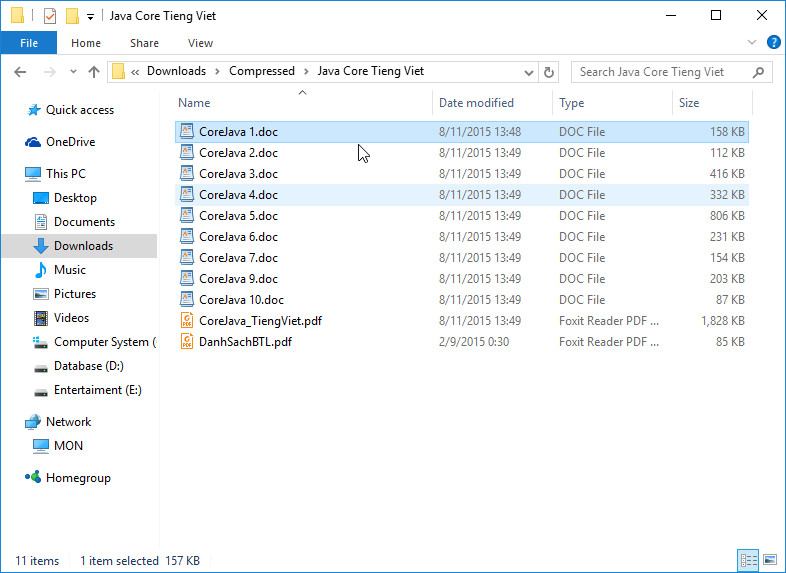The width and height of the screenshot is (786, 573).
Task: Open the address bar history dropdown
Action: (528, 73)
